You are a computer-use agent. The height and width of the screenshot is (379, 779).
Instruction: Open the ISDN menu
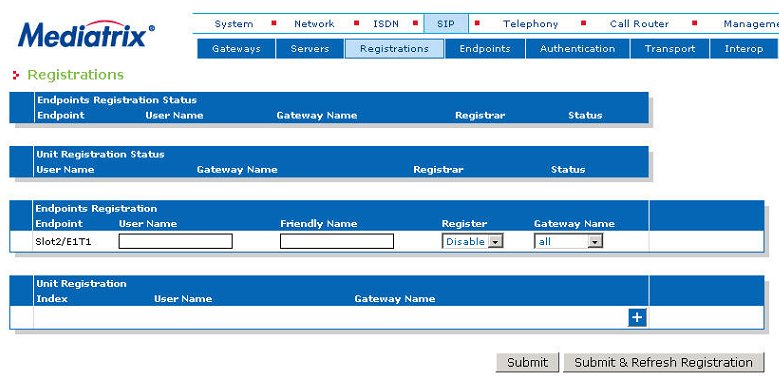(x=386, y=24)
